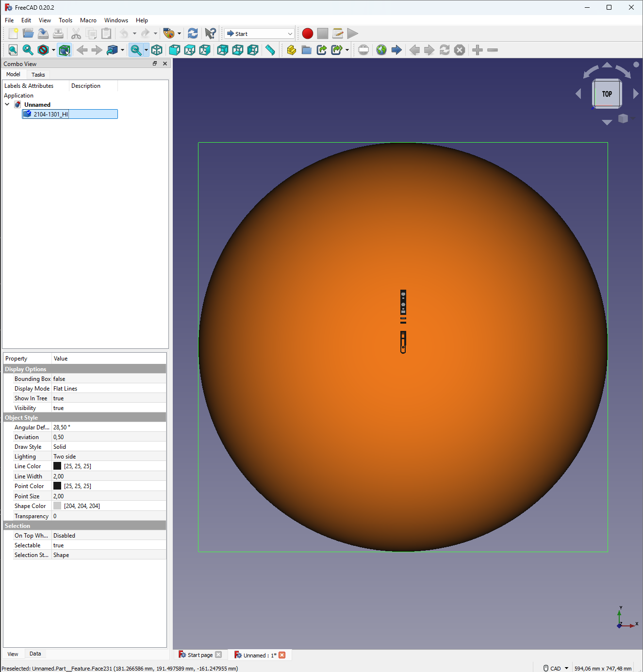Click the Fit All view icon
This screenshot has width=643, height=672.
pyautogui.click(x=13, y=50)
